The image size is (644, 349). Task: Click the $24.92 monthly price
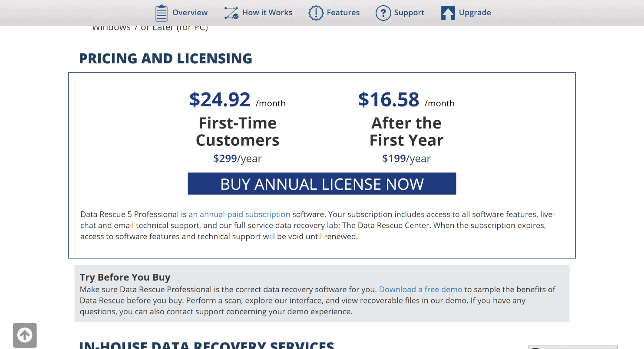pyautogui.click(x=220, y=99)
